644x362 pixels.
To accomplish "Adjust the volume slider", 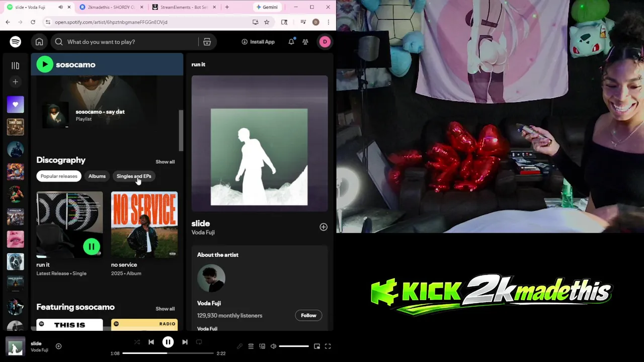I will click(x=294, y=346).
